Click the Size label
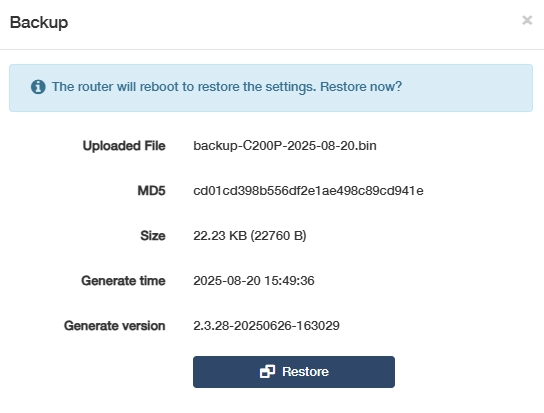Screen dimensions: 544x413 tap(153, 236)
